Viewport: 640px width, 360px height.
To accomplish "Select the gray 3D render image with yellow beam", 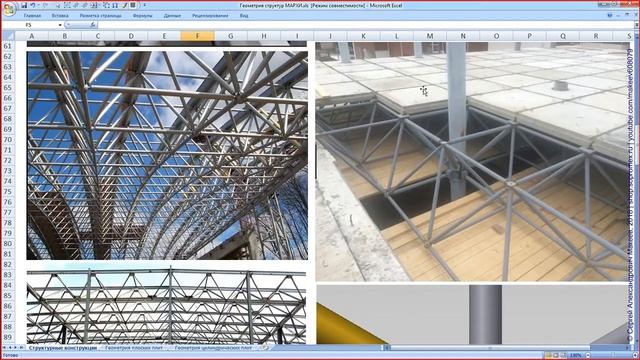I will [473, 314].
